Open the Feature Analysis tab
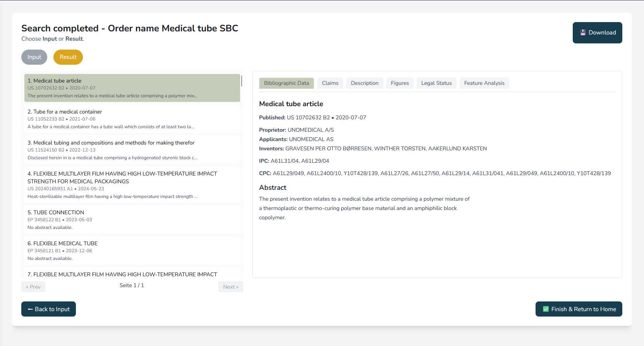The width and height of the screenshot is (644, 346). click(484, 83)
